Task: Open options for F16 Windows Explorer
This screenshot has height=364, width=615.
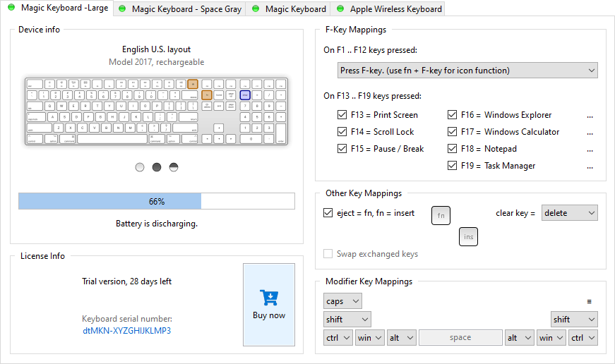Action: point(590,116)
